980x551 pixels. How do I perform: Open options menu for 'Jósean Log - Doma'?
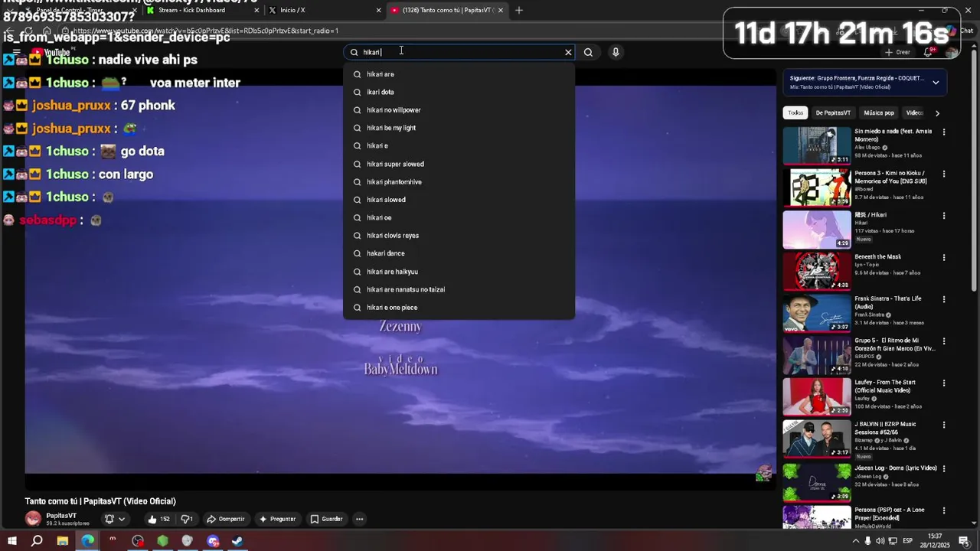click(x=944, y=468)
